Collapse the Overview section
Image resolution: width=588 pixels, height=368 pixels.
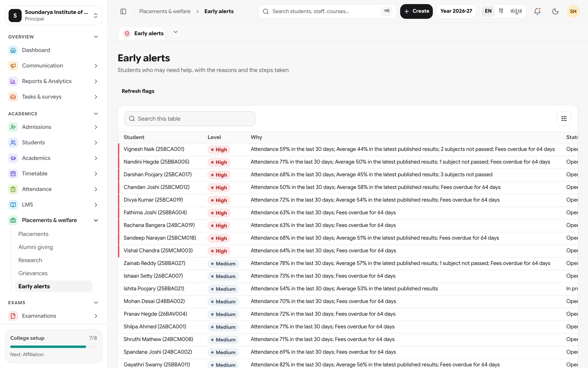96,37
